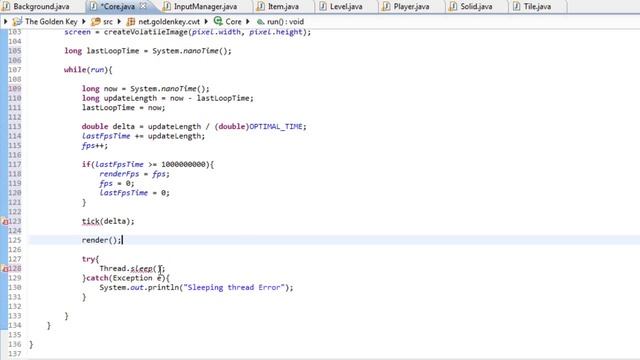Click the method icon beside run()

pyautogui.click(x=260, y=22)
